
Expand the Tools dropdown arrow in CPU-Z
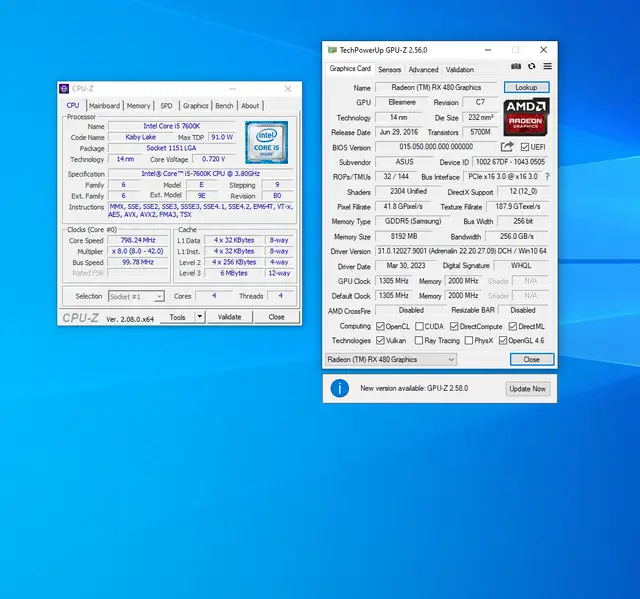200,317
